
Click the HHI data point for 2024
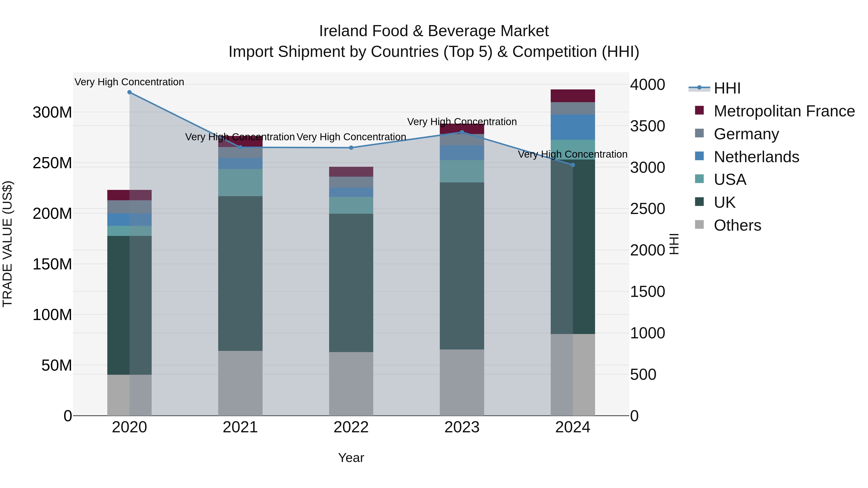573,165
